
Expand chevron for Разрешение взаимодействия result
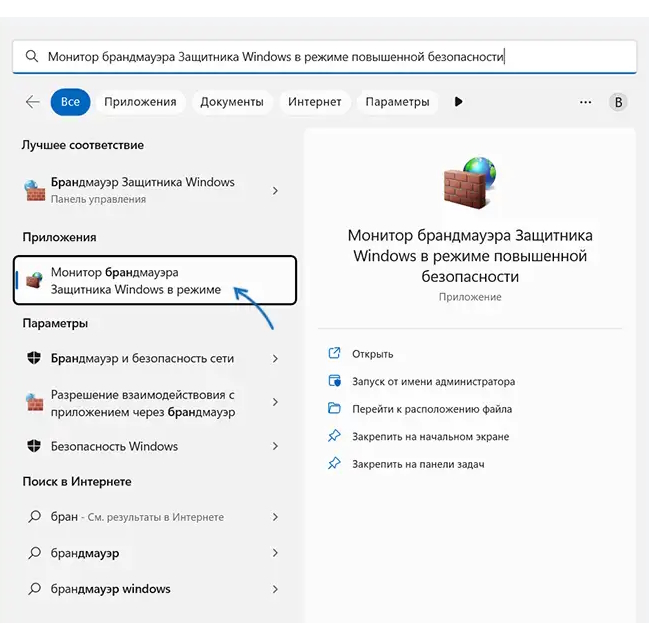(x=275, y=402)
